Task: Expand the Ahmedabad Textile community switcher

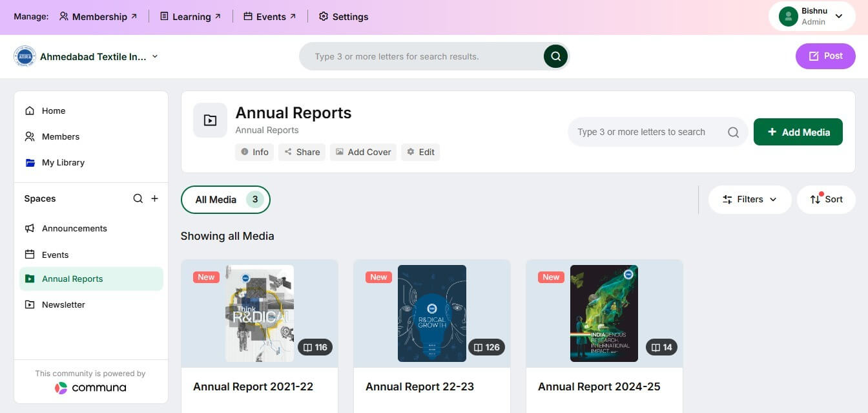Action: coord(154,56)
